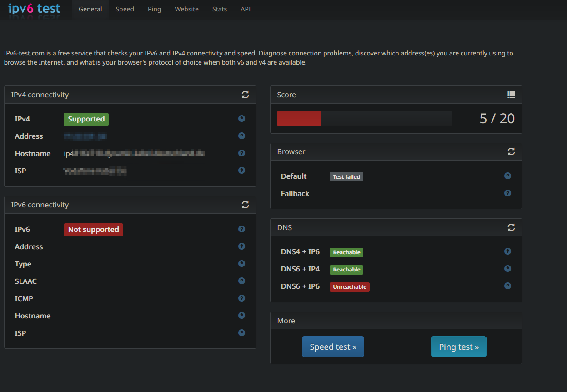The height and width of the screenshot is (392, 567).
Task: Show help for SLAAC row
Action: click(241, 281)
